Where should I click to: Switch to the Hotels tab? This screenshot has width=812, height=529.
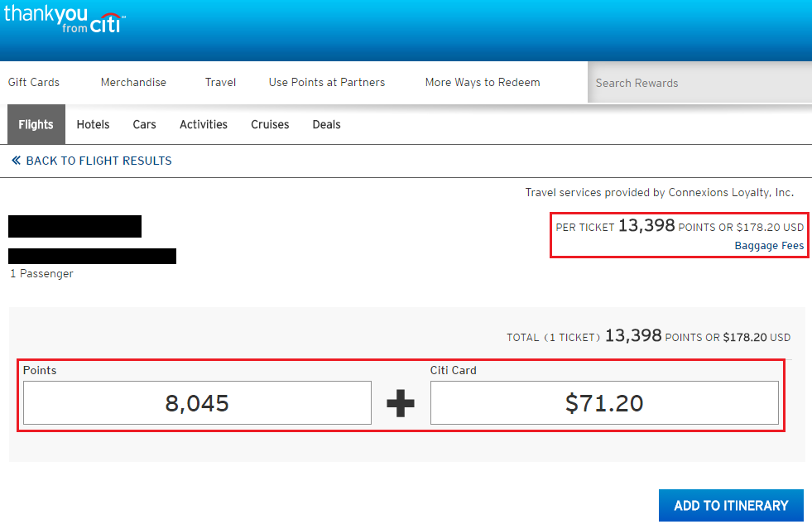click(93, 124)
